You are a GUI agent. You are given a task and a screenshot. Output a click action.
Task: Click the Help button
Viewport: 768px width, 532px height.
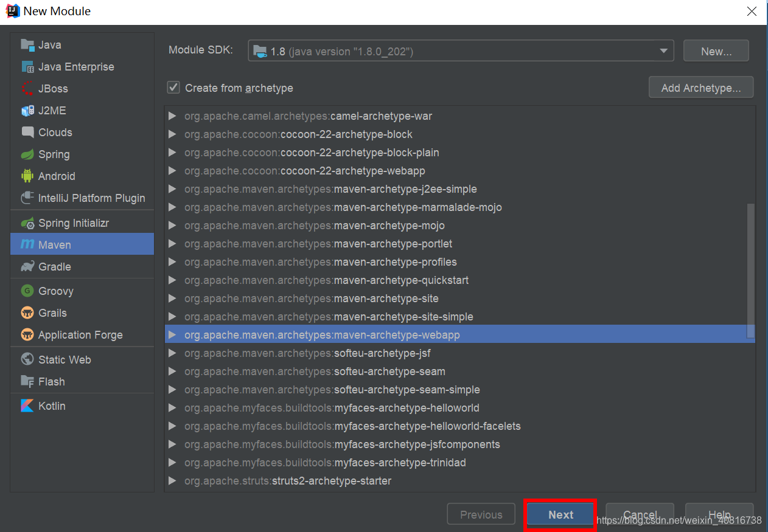(x=719, y=514)
